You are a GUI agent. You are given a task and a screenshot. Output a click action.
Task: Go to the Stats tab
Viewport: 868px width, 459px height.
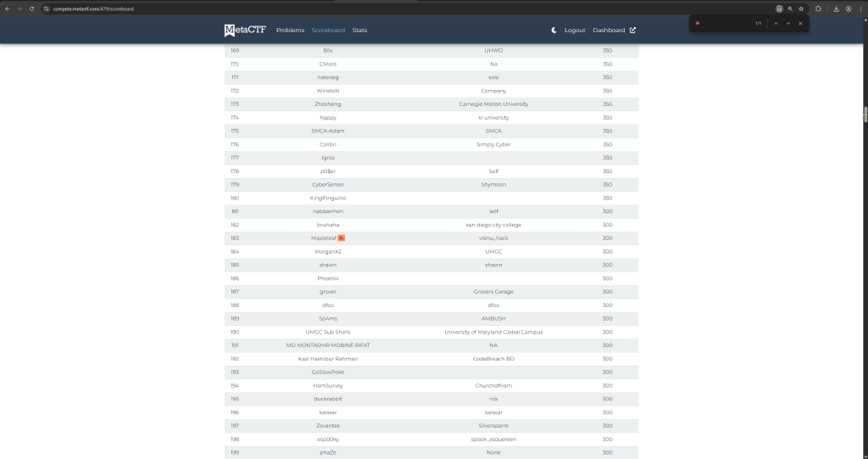point(359,31)
